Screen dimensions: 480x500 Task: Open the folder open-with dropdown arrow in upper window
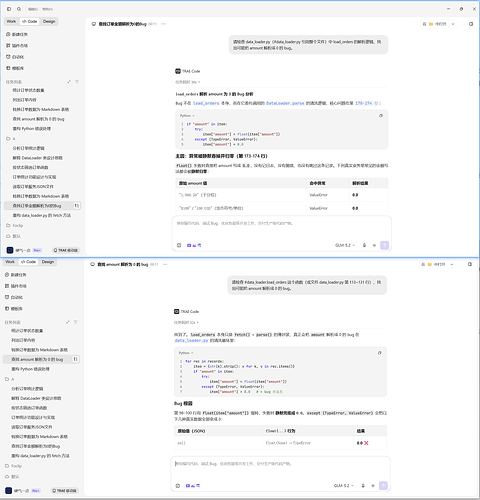click(x=453, y=24)
